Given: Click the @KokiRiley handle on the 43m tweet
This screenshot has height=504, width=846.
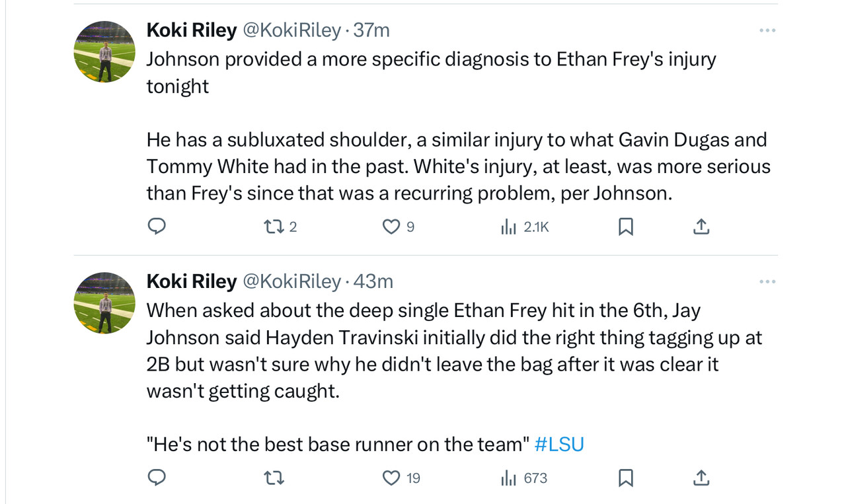Looking at the screenshot, I should pyautogui.click(x=292, y=282).
